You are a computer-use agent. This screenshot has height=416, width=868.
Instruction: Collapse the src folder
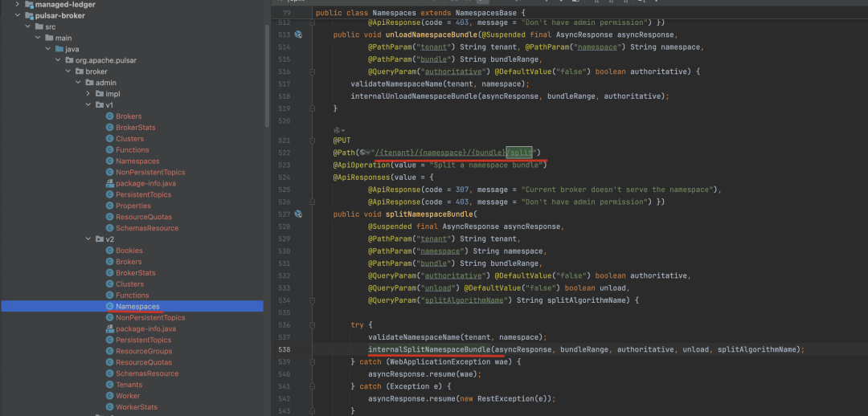pos(27,27)
